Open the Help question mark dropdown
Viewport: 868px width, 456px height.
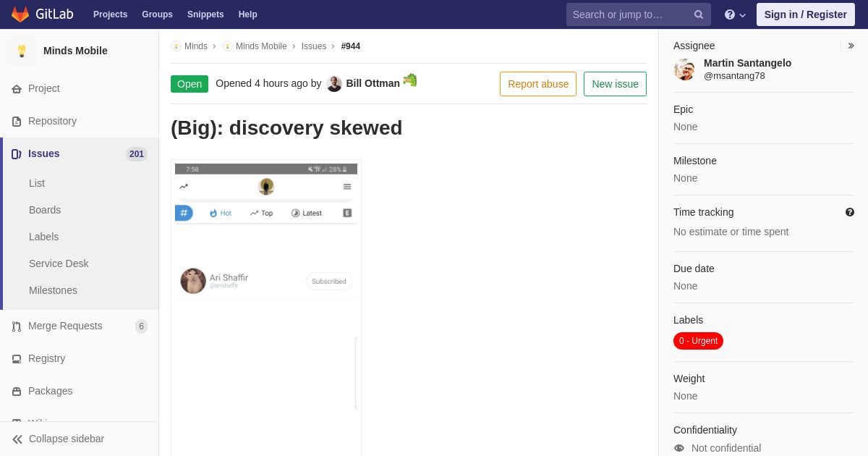point(735,14)
